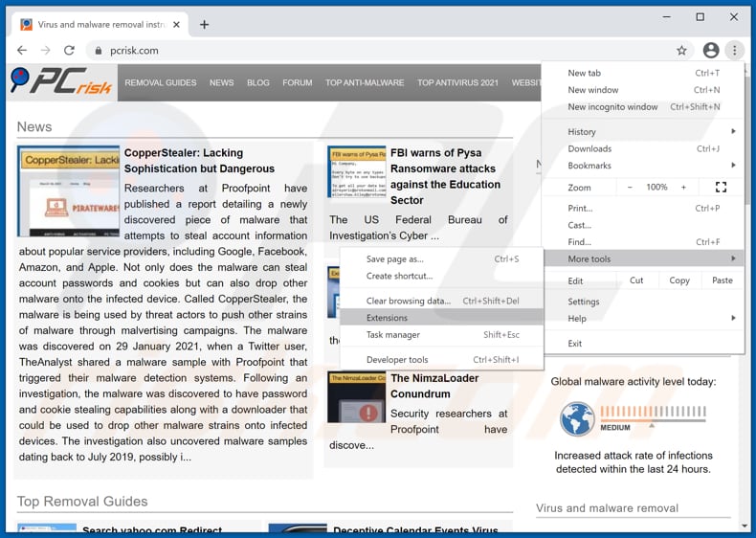The height and width of the screenshot is (538, 756).
Task: Click the PCrisk logo
Action: click(x=61, y=82)
